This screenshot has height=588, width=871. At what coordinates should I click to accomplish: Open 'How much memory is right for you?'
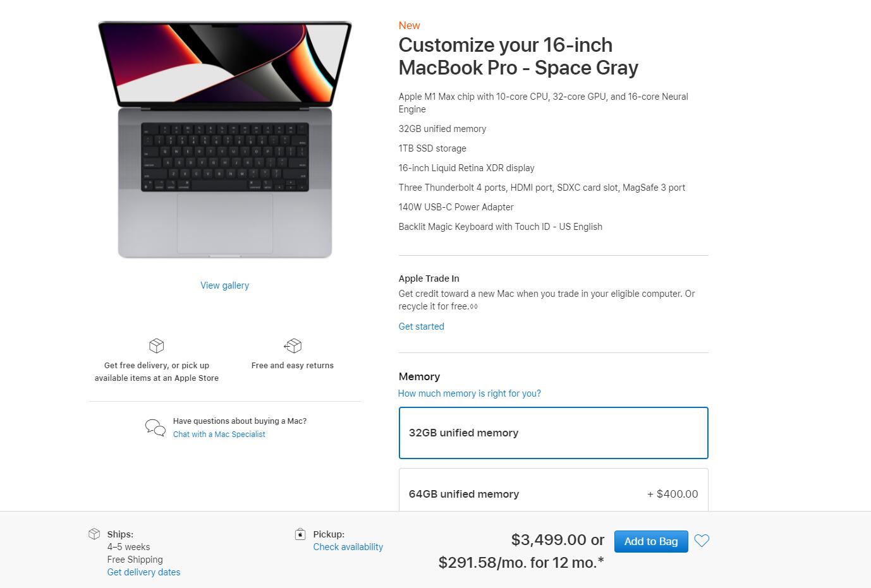469,393
